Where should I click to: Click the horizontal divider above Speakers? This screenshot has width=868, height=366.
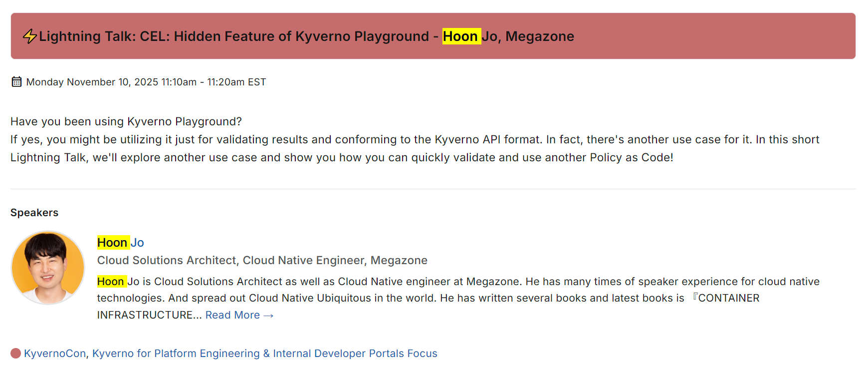click(433, 189)
